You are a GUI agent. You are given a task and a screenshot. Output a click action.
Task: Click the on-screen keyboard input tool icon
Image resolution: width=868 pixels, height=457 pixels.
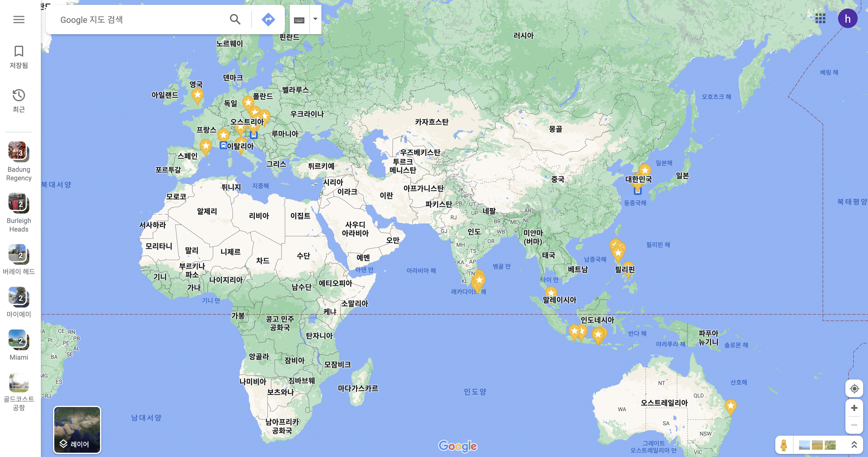tap(299, 20)
